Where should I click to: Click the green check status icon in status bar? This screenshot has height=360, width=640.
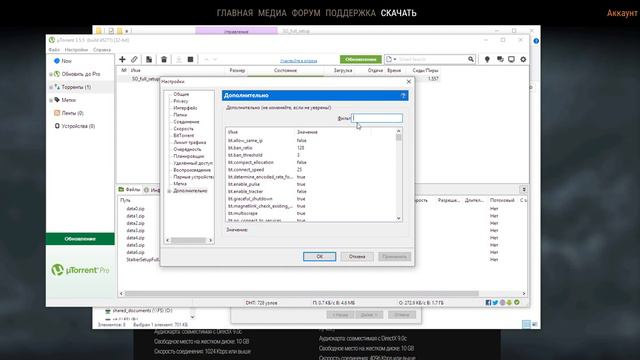[517, 302]
